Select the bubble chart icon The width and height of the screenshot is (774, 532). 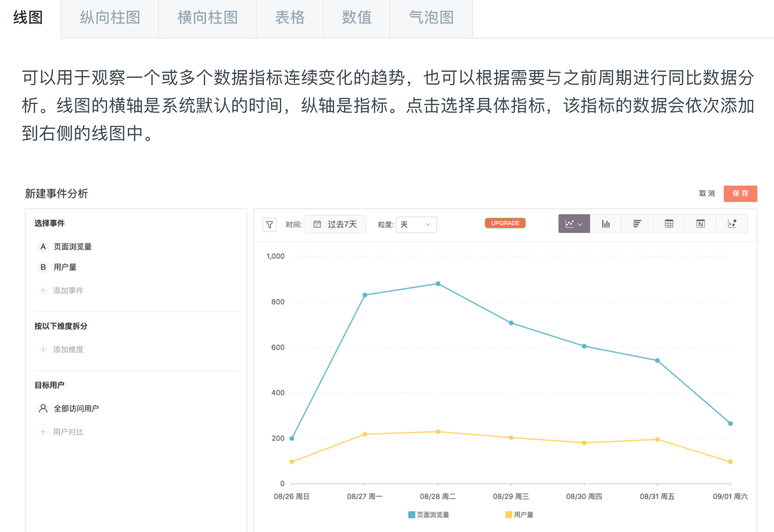[x=732, y=224]
